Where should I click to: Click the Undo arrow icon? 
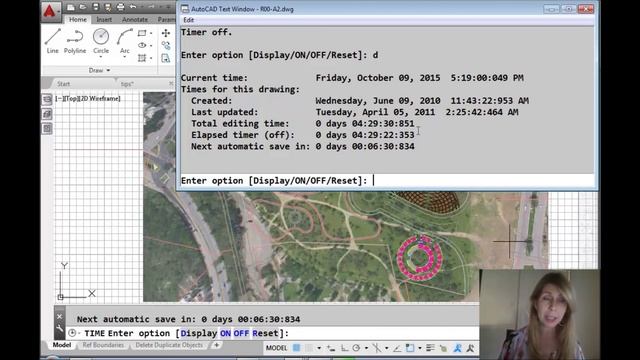click(133, 7)
